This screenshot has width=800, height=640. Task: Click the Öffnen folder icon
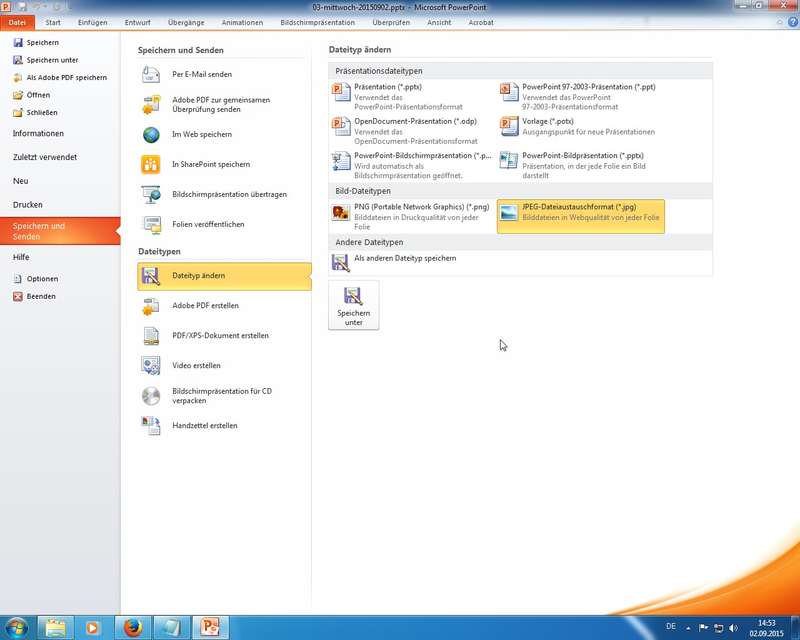point(18,95)
